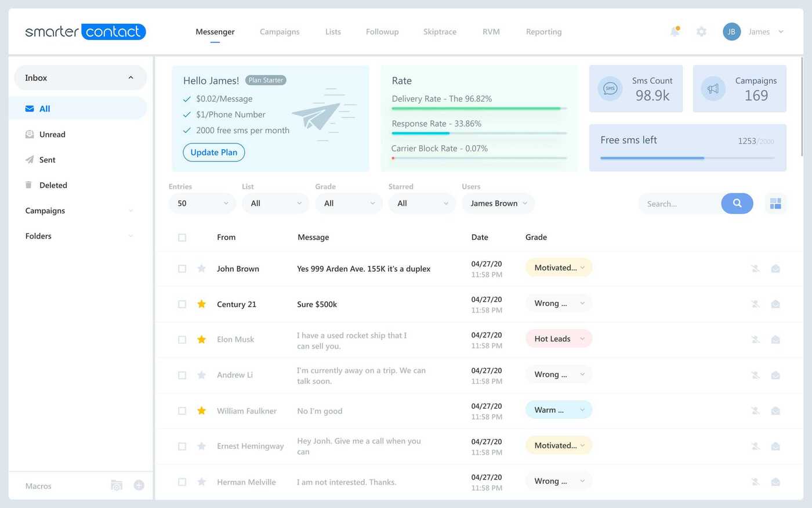Envelope icon in William Faulkner row

click(x=775, y=410)
